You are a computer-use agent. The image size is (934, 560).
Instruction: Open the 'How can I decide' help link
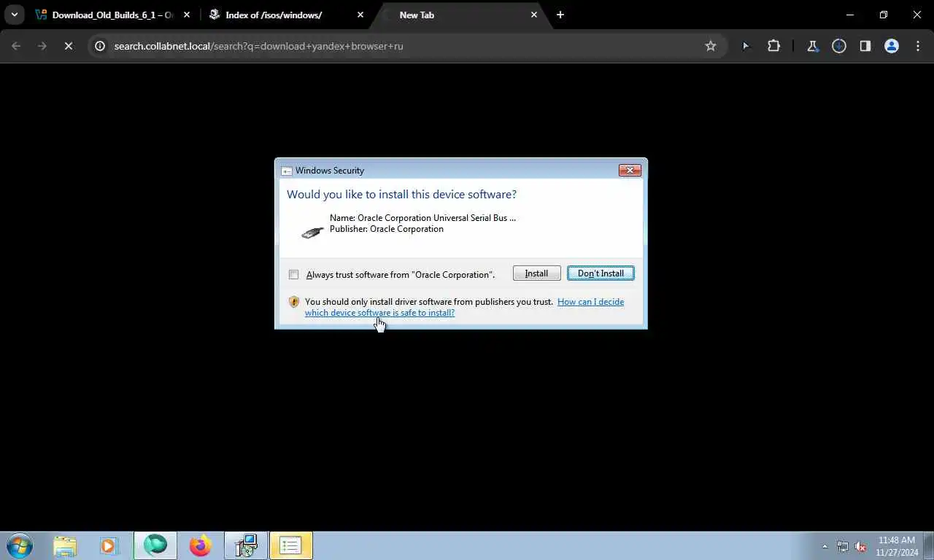[x=464, y=307]
